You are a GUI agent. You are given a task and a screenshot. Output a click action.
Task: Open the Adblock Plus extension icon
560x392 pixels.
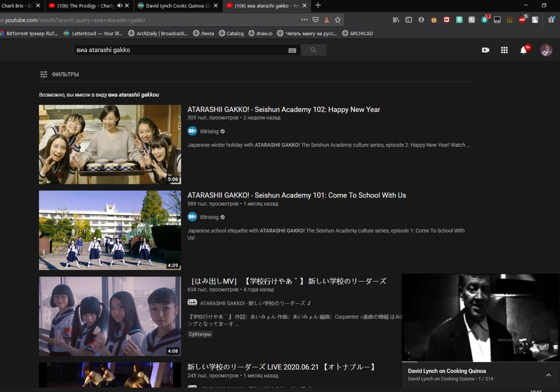click(x=523, y=19)
